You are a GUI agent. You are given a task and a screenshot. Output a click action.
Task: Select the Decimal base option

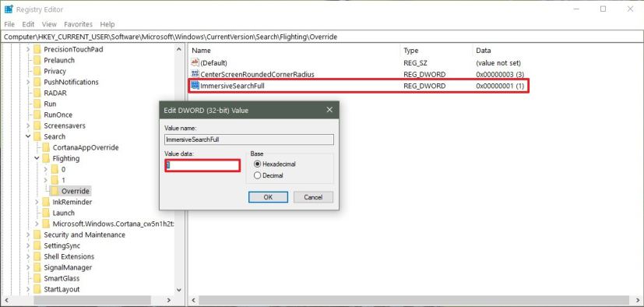258,175
